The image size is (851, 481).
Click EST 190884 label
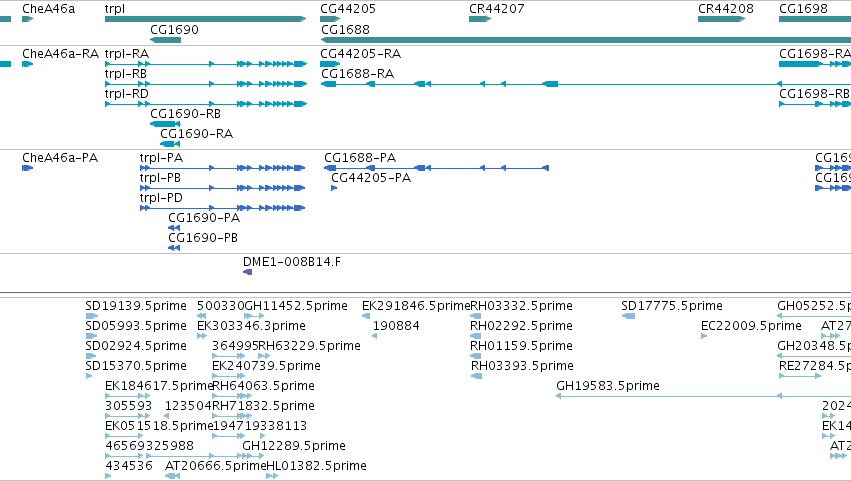[396, 326]
